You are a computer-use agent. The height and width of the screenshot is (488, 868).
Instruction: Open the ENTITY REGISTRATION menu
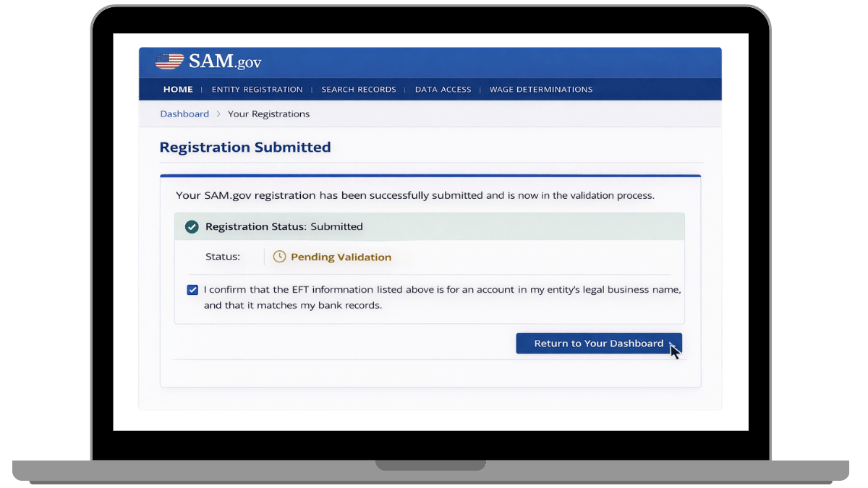[x=258, y=89]
